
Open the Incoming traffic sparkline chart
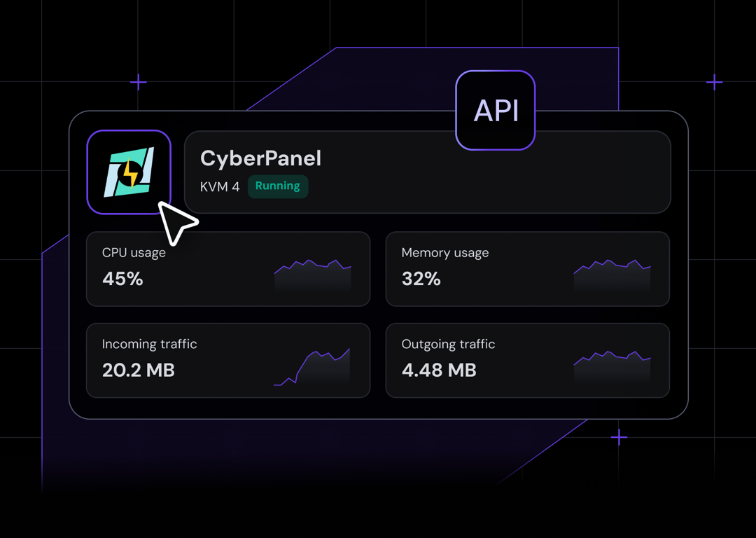click(312, 368)
